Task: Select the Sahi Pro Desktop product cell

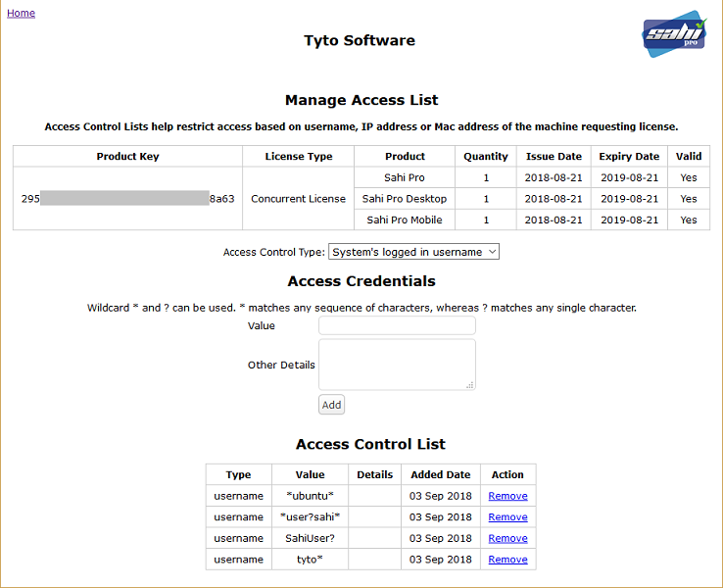Action: (x=405, y=199)
